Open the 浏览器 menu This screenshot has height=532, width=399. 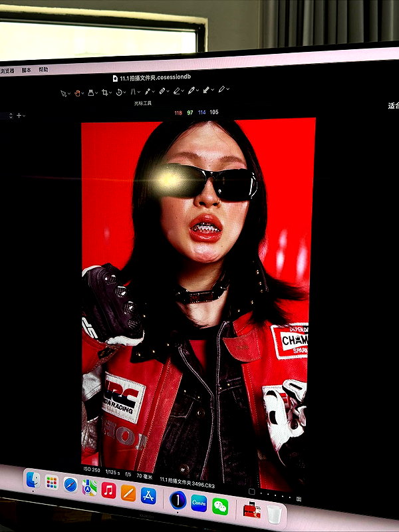click(7, 71)
